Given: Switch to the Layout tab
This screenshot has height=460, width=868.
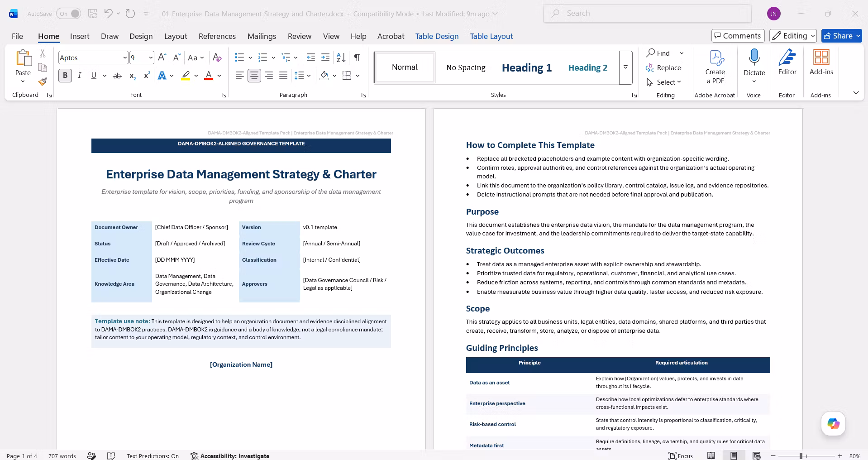Looking at the screenshot, I should tap(176, 36).
